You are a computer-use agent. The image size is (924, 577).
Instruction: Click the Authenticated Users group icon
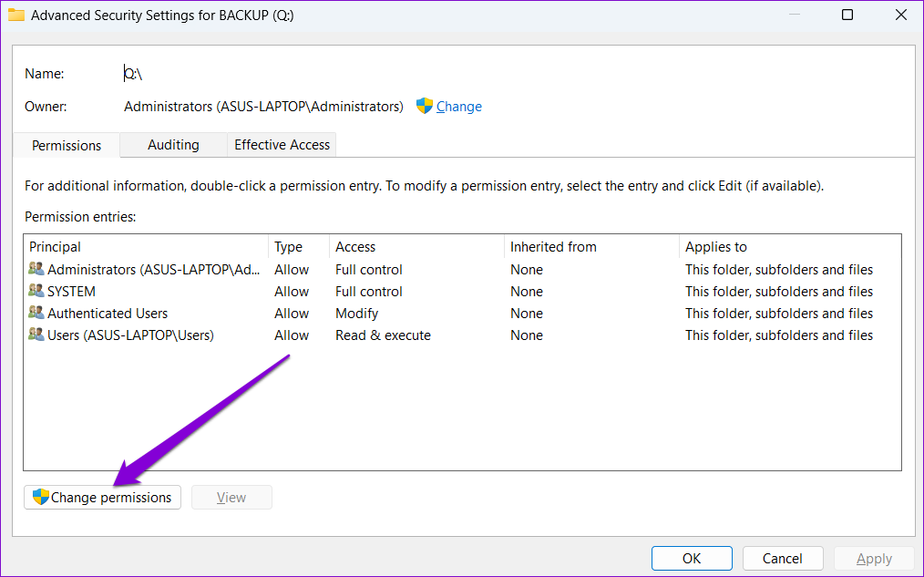tap(36, 313)
